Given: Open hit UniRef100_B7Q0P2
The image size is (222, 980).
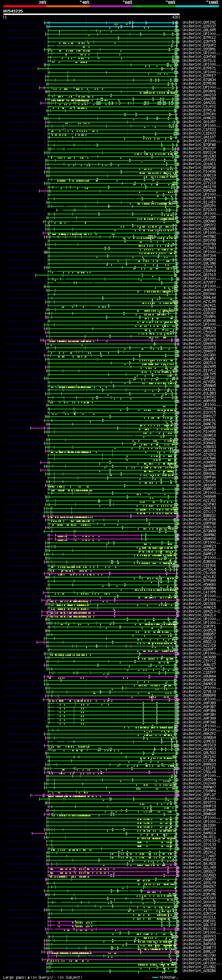Looking at the screenshot, I should pyautogui.click(x=199, y=45).
